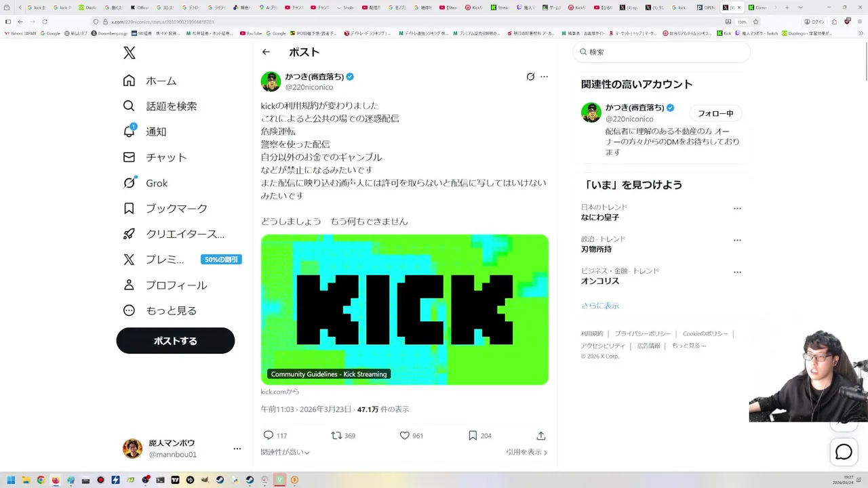The height and width of the screenshot is (488, 868).
Task: Open Chrome from the taskbar
Action: pyautogui.click(x=41, y=481)
